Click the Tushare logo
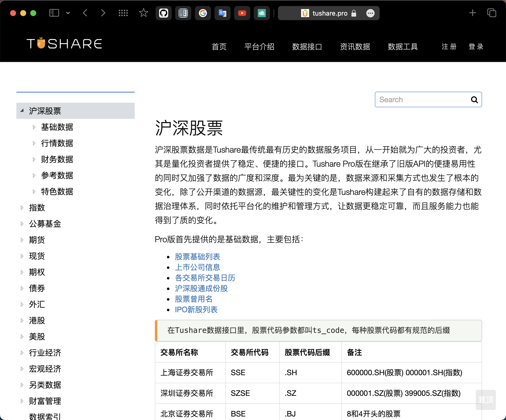The width and height of the screenshot is (506, 420). [64, 43]
